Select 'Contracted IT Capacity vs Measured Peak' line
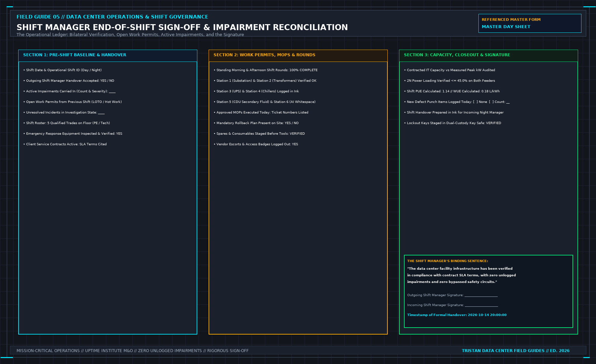Viewport: 596px width, 364px height. 450,70
